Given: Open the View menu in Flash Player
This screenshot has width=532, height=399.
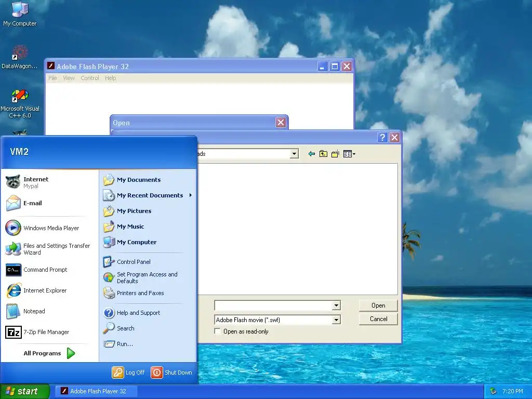Looking at the screenshot, I should [x=69, y=78].
